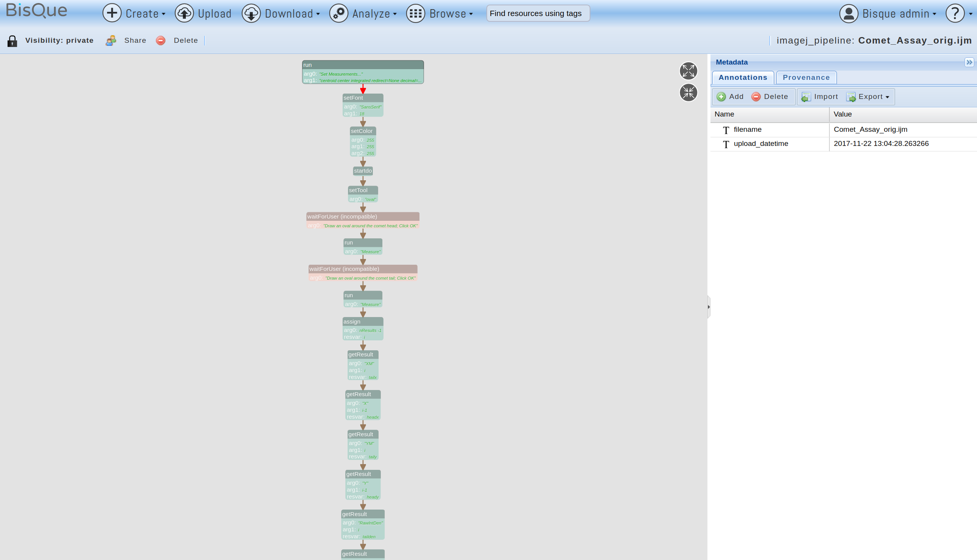Click Share button

point(135,40)
